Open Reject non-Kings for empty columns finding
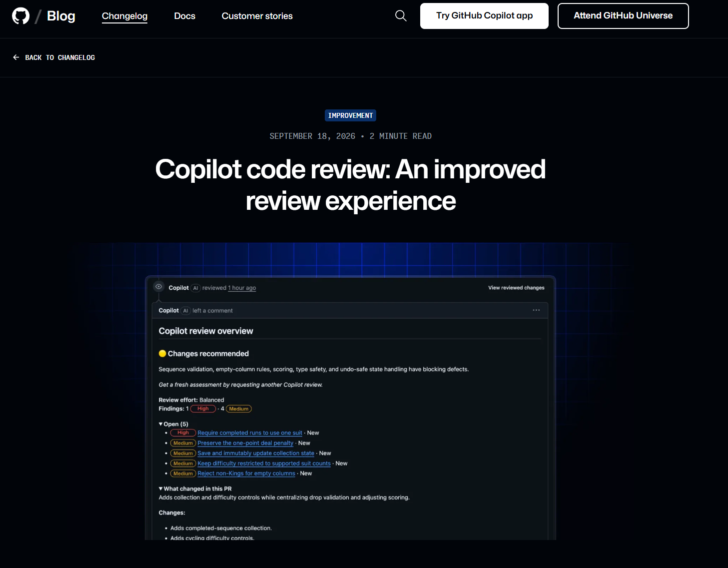 246,474
